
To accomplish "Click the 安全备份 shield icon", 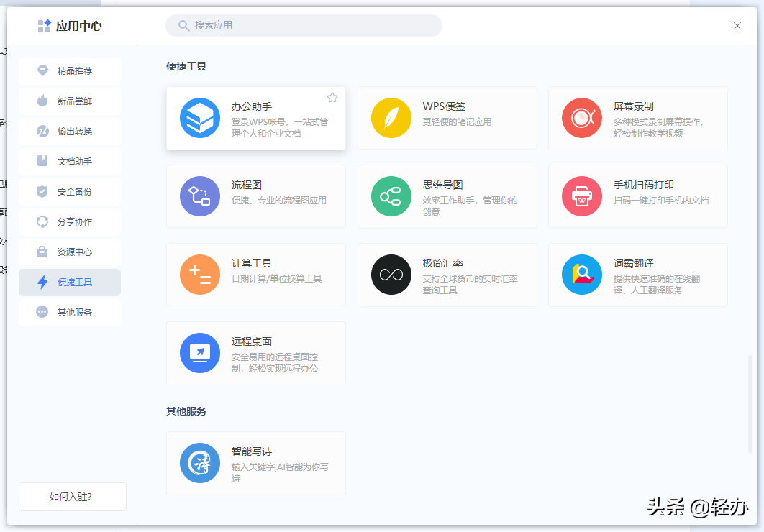I will 42,191.
